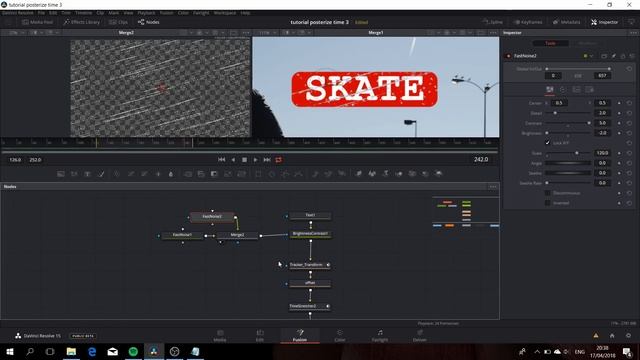Add an Ellipse mask from toolbar
Viewport: 640px width, 360px height.
pyautogui.click(x=272, y=174)
